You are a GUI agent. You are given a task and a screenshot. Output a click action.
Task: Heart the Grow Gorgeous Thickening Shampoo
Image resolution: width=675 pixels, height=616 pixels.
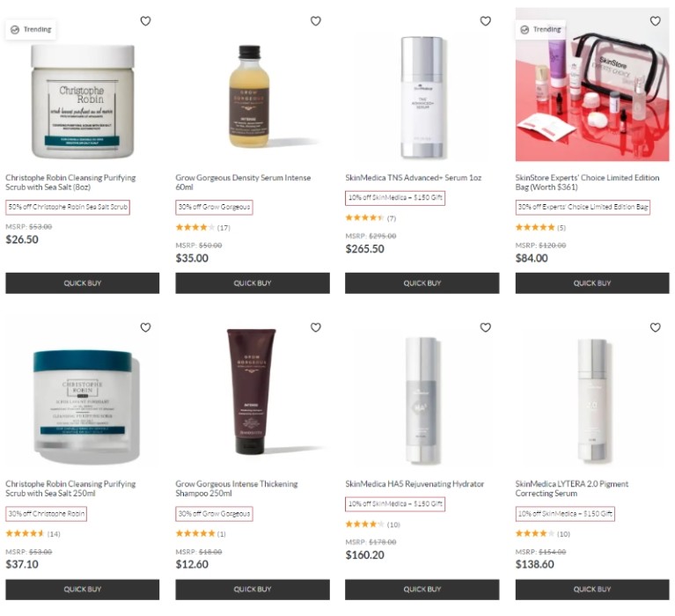click(316, 327)
